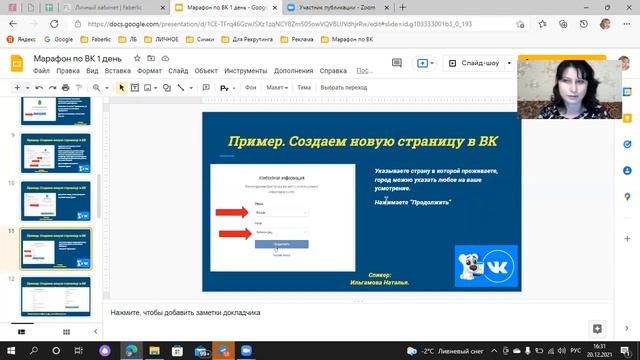Open a new browser tab
640x360 pixels.
pos(403,7)
